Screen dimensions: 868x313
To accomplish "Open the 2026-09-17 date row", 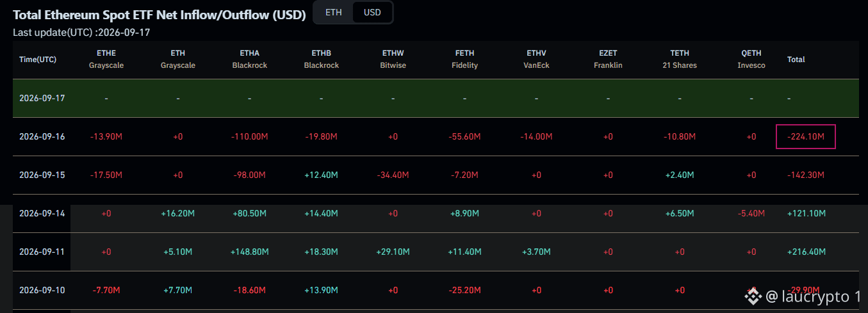I will click(436, 99).
